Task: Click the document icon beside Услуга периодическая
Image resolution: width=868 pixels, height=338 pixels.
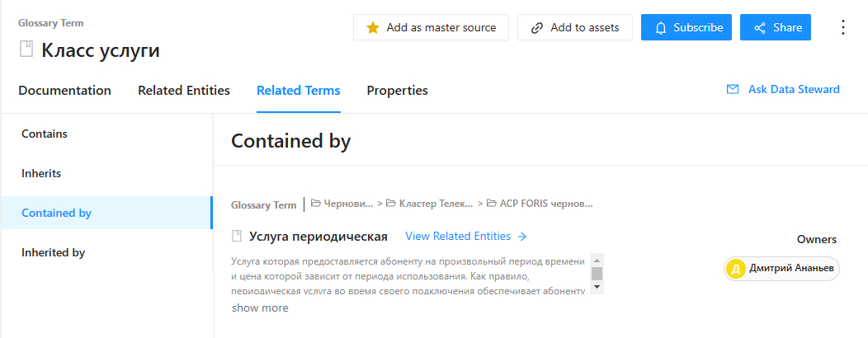Action: click(x=237, y=237)
